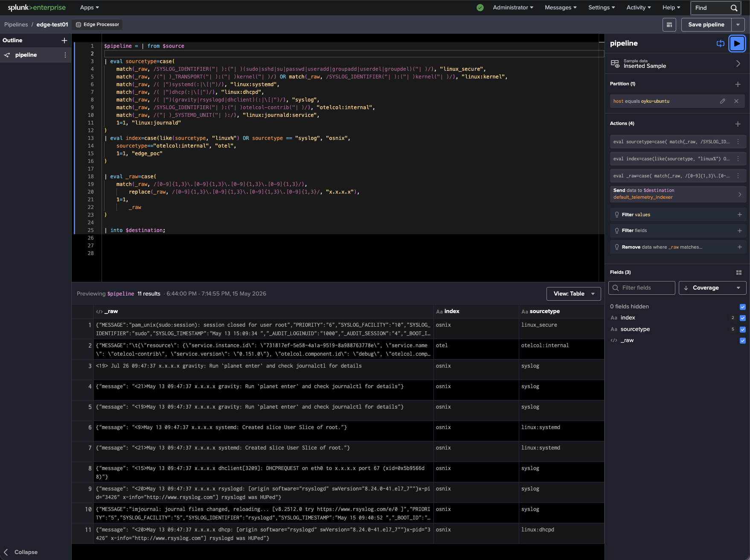
Task: Open pipeline item's three-dot menu in Outline
Action: click(65, 55)
